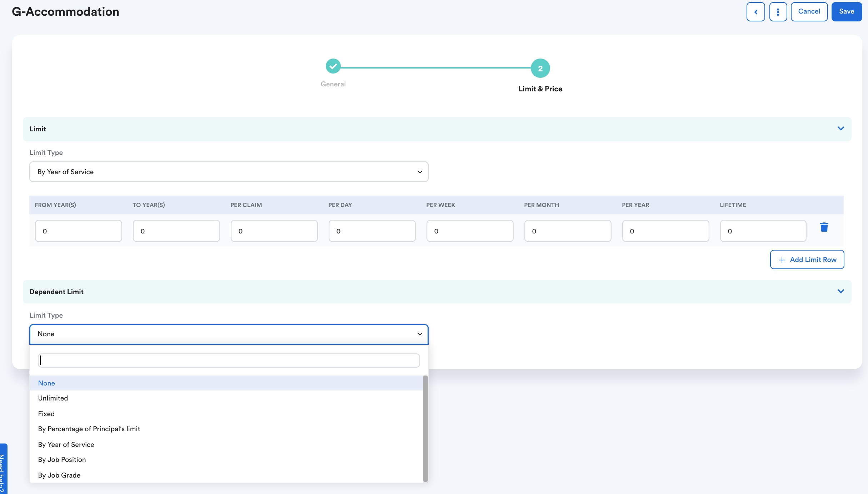Click the PER CLAIM column header
This screenshot has height=494, width=868.
(246, 205)
